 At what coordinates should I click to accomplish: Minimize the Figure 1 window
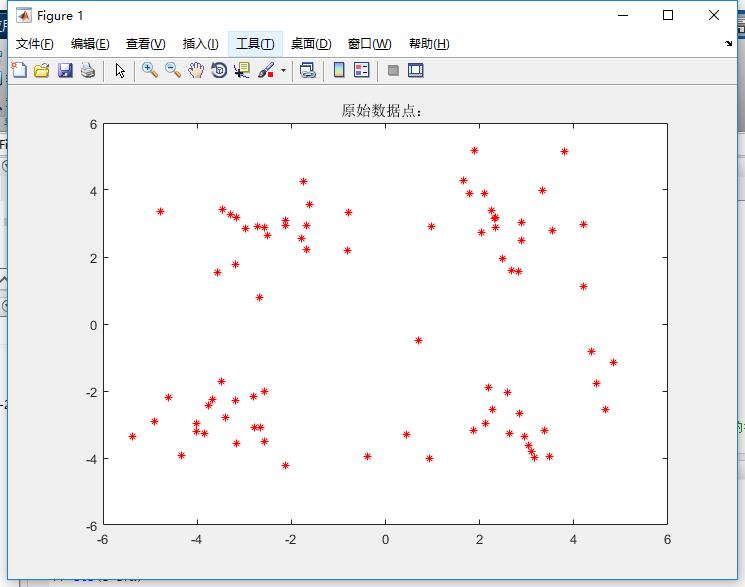pyautogui.click(x=623, y=15)
